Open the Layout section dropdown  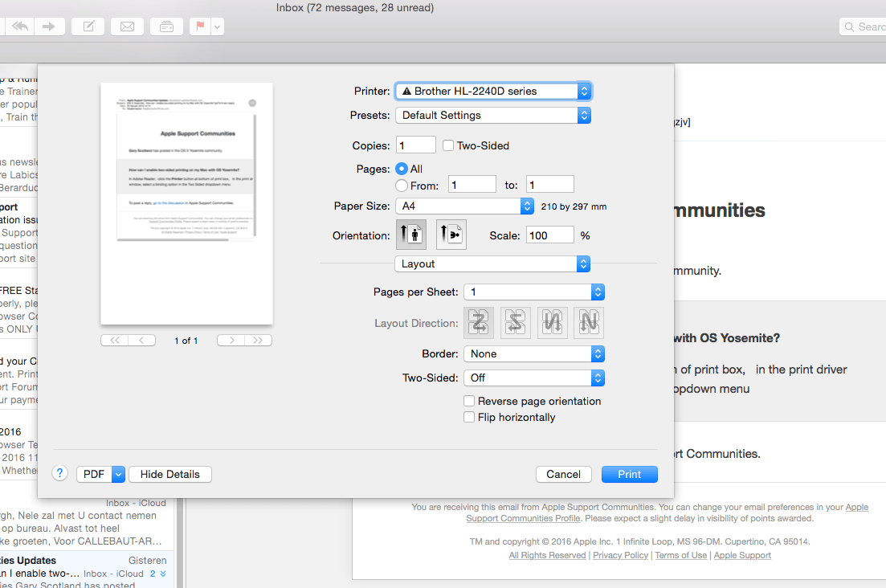click(492, 263)
